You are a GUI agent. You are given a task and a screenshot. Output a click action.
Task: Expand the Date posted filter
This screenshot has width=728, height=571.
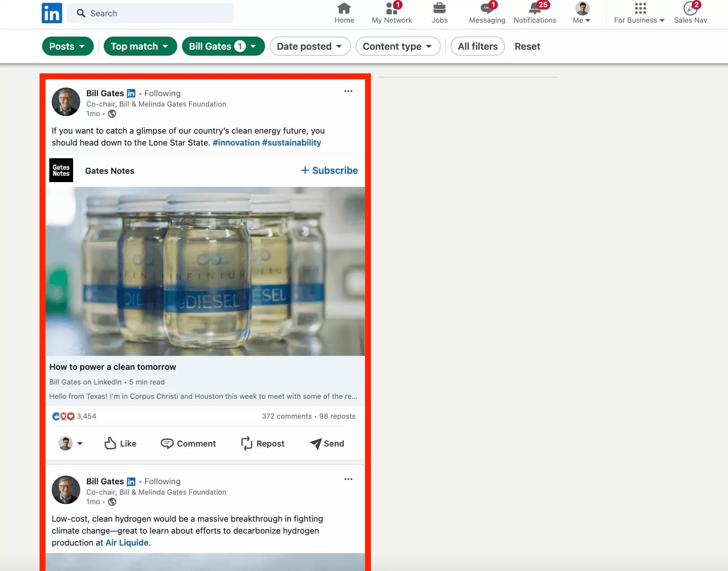[310, 46]
